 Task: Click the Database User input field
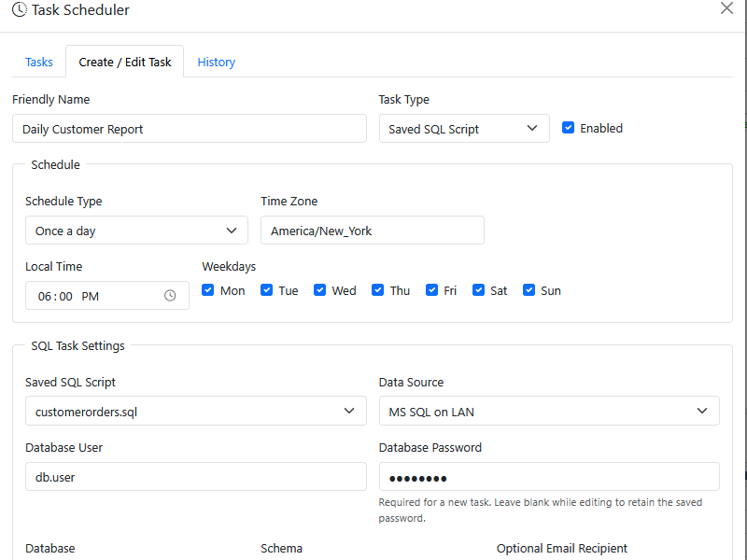[x=196, y=477]
